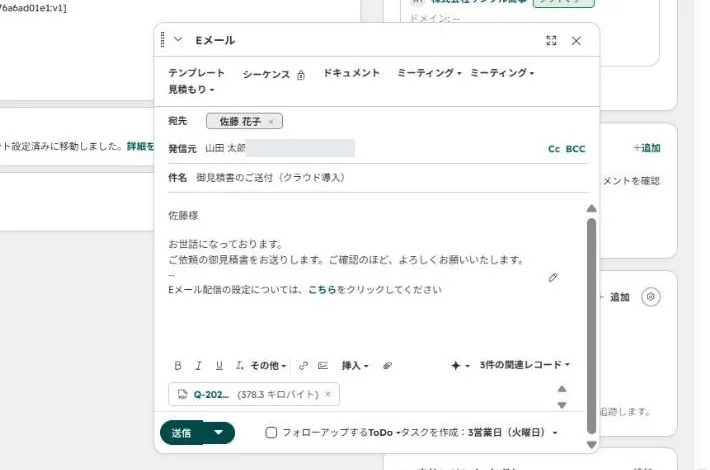
Task: Expand the email composer to full screen
Action: coord(551,41)
